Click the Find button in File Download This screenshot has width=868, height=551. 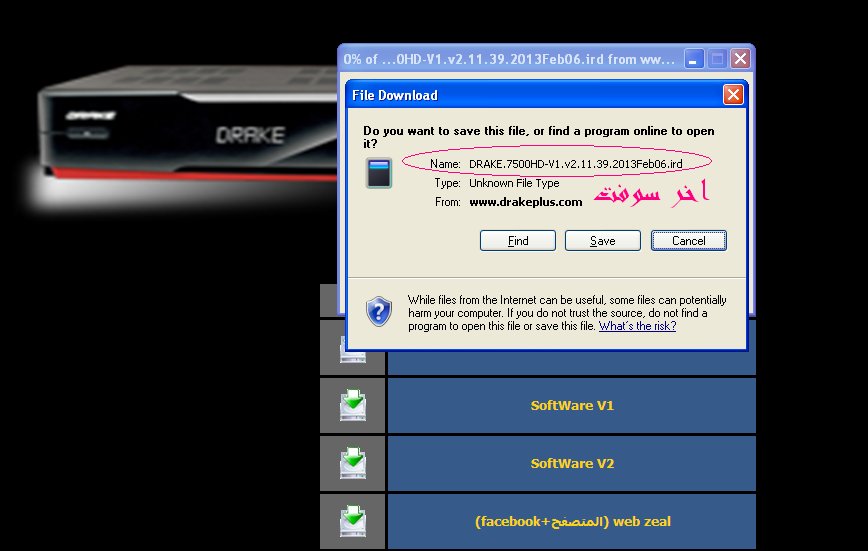coord(518,241)
